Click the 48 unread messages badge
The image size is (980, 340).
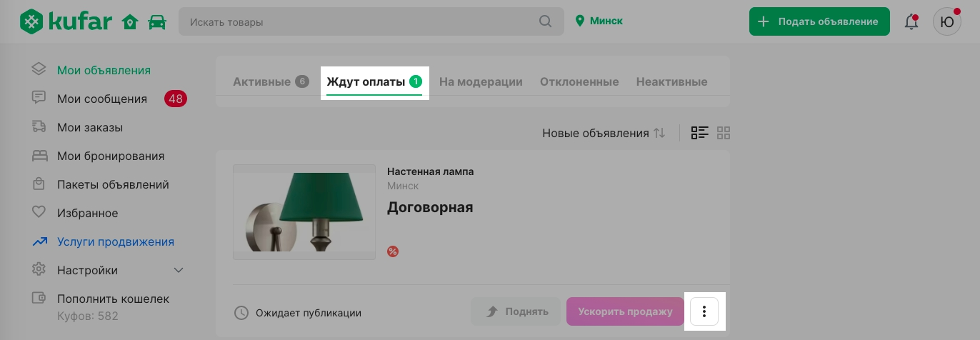tap(176, 99)
